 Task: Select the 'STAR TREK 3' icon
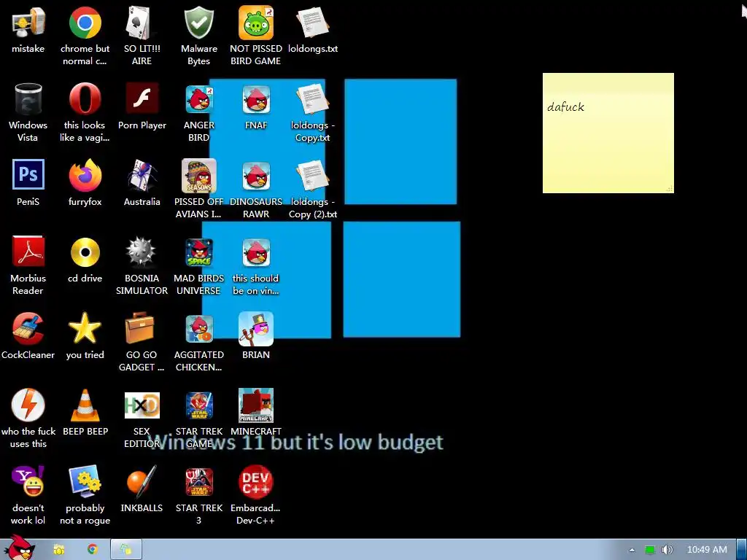tap(198, 482)
